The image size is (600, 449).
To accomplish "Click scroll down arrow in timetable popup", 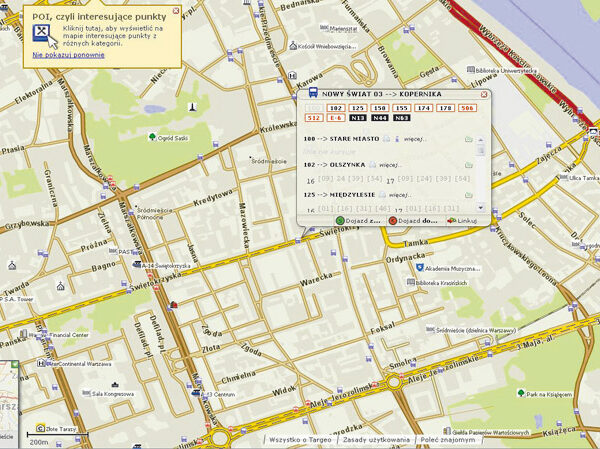I will point(482,207).
